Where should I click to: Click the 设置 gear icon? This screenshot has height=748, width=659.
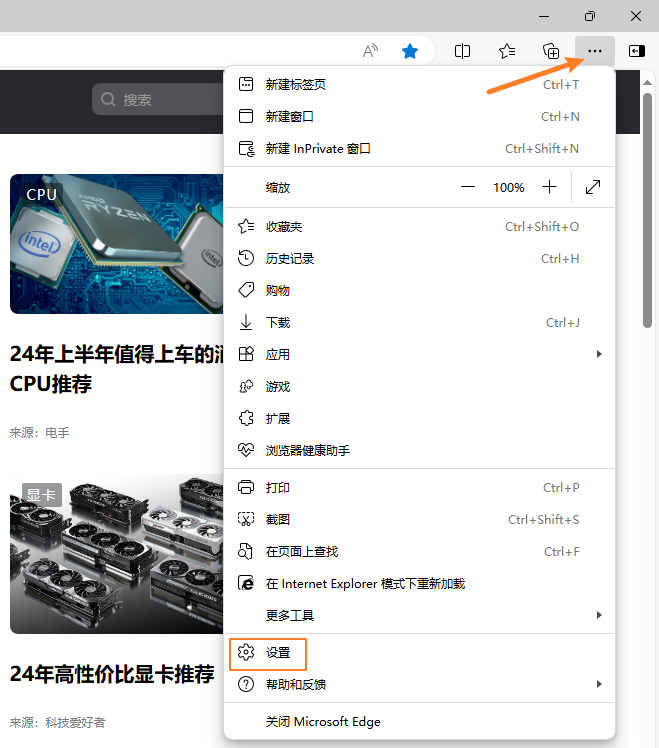[x=246, y=652]
